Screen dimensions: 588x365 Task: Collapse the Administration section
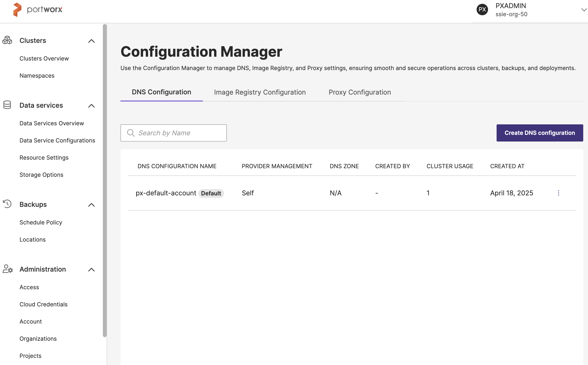(x=91, y=270)
